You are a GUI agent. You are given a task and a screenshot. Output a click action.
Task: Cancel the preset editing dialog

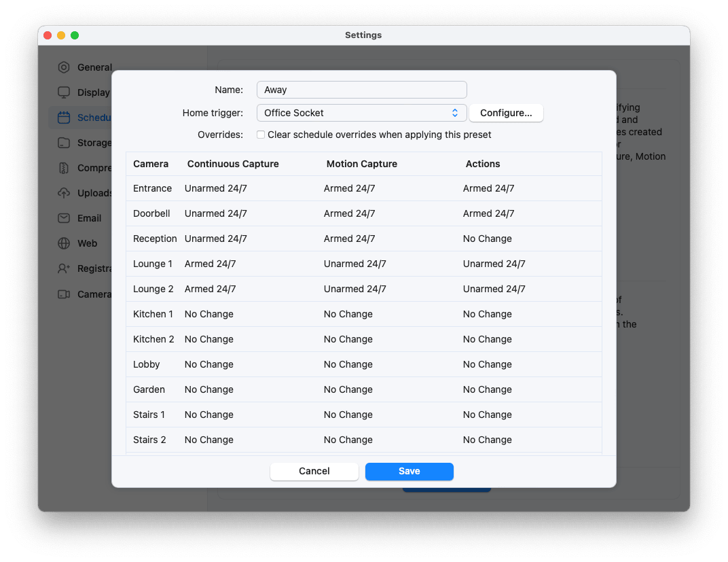(x=314, y=471)
